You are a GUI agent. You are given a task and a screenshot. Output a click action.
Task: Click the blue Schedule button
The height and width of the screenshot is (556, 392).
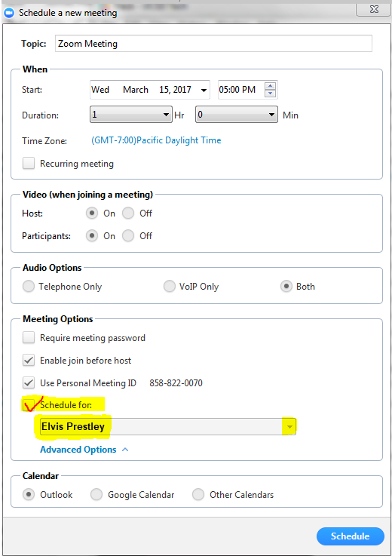click(x=351, y=536)
